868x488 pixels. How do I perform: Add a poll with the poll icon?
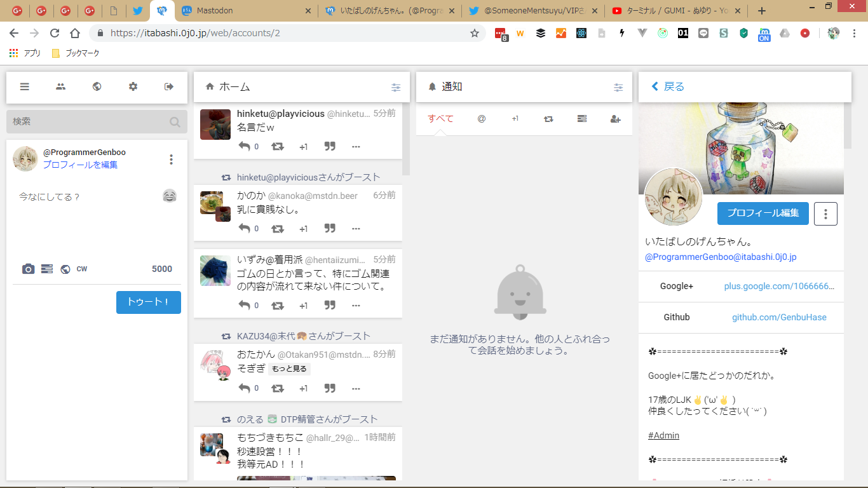47,269
